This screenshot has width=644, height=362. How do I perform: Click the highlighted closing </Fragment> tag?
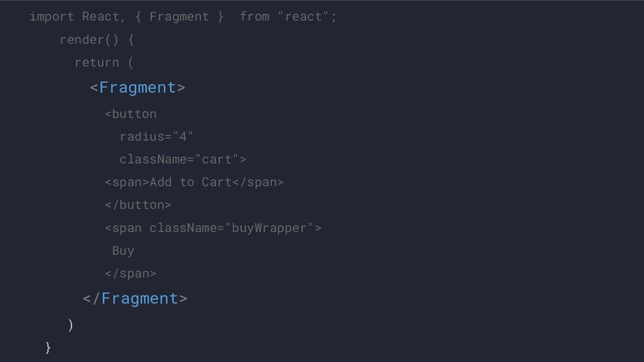(135, 298)
